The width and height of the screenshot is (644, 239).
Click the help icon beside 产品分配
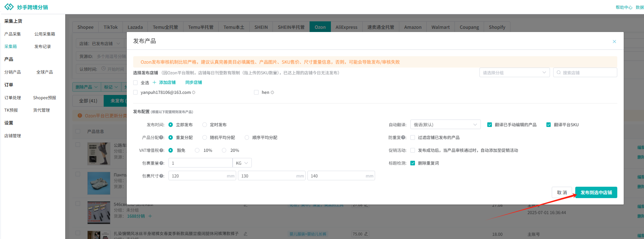click(x=162, y=138)
